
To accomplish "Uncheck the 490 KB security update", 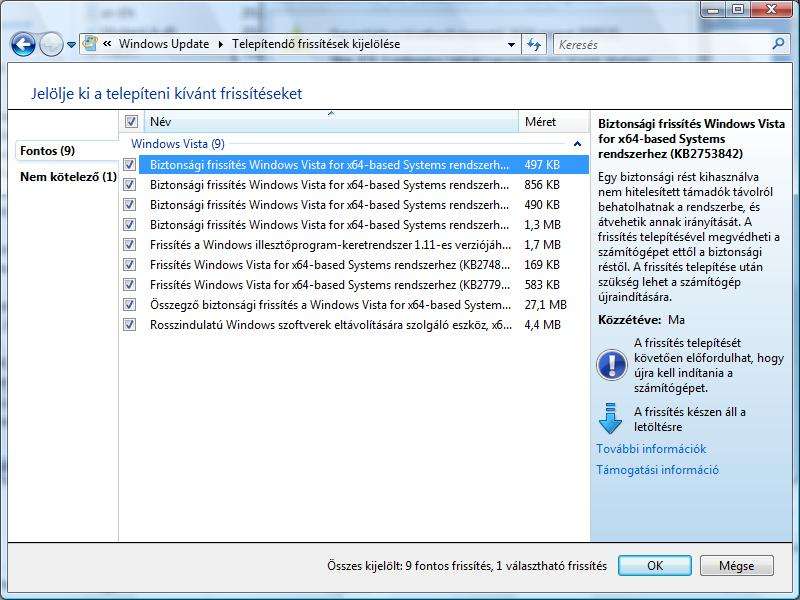I will pos(130,205).
